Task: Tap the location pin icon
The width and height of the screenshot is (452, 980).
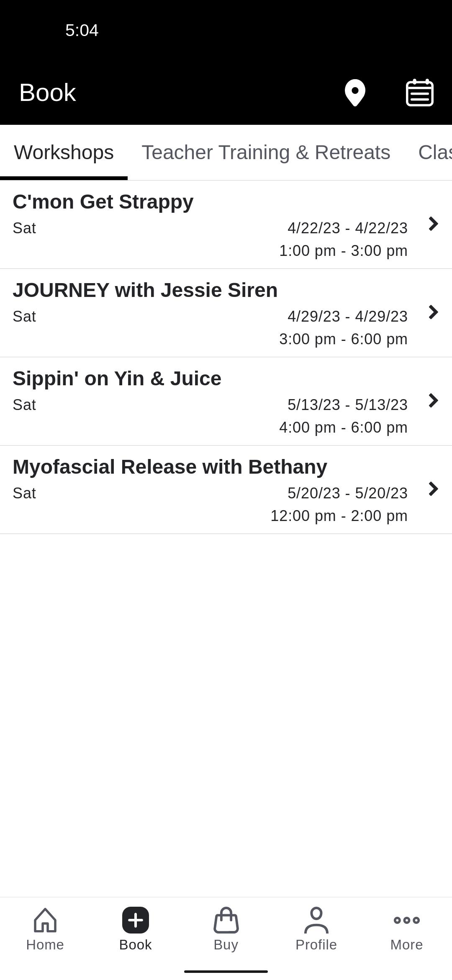Action: point(355,93)
